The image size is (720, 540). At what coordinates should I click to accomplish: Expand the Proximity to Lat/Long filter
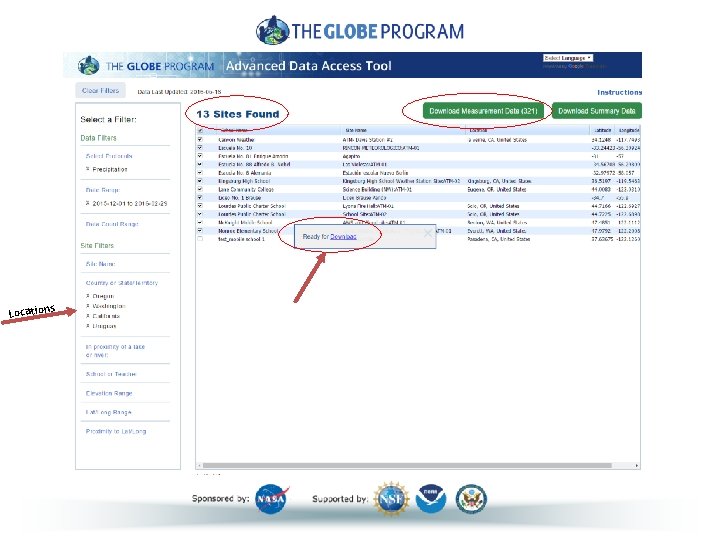coord(116,431)
